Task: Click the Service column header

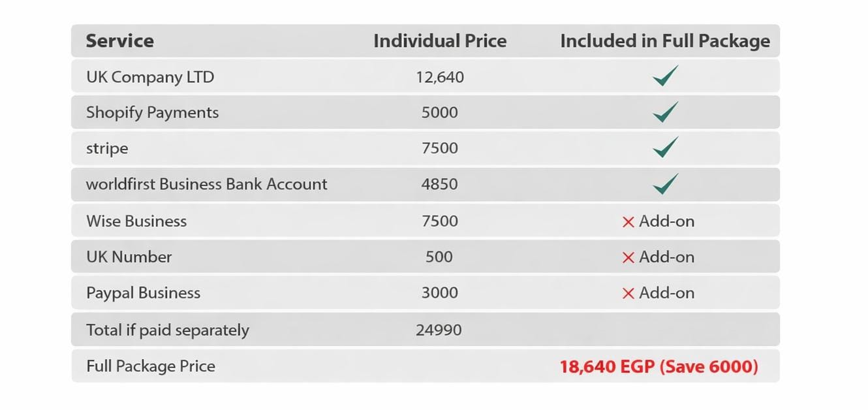Action: [120, 41]
